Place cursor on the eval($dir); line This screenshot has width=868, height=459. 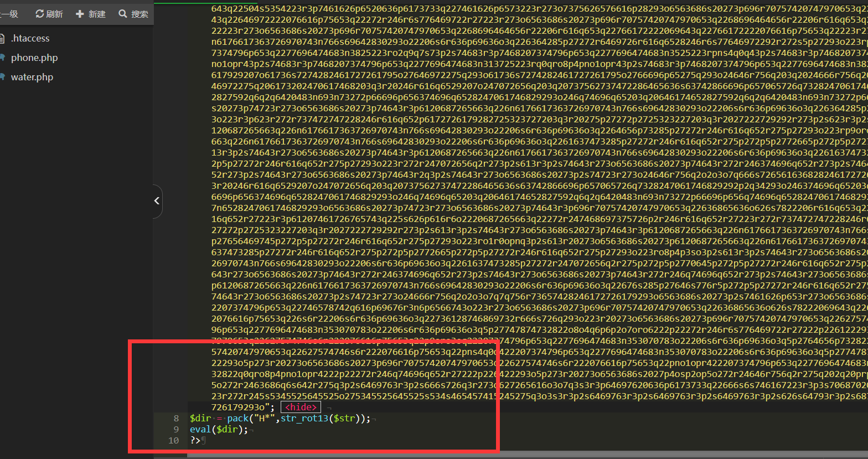pos(219,430)
